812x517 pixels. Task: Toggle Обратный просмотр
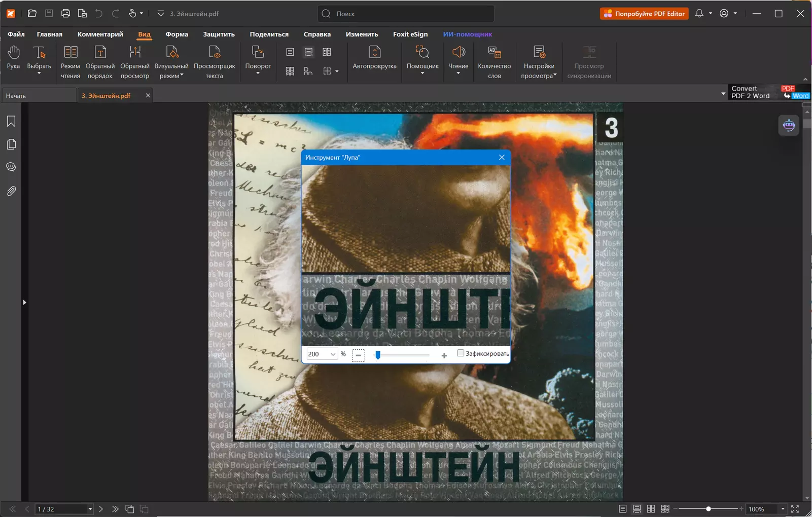click(135, 62)
